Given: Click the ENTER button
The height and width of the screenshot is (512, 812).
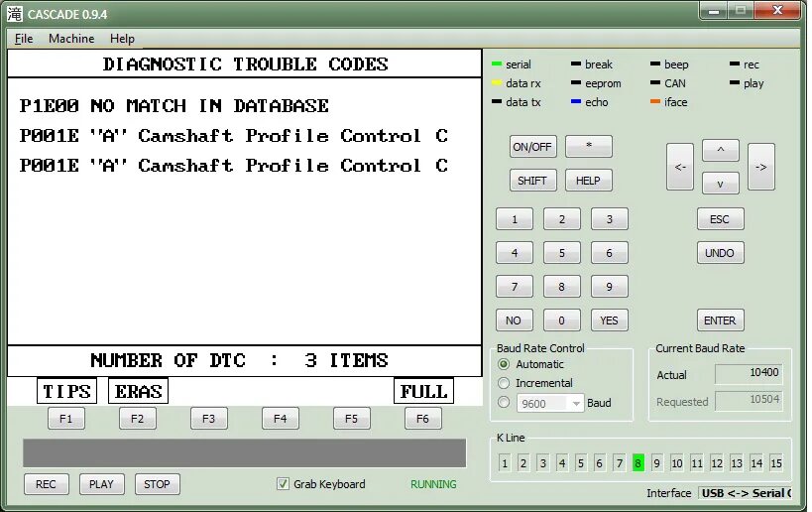Looking at the screenshot, I should click(721, 320).
